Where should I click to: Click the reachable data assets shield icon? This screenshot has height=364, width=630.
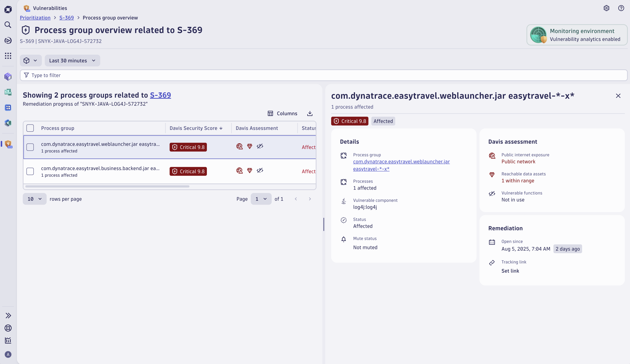point(492,175)
